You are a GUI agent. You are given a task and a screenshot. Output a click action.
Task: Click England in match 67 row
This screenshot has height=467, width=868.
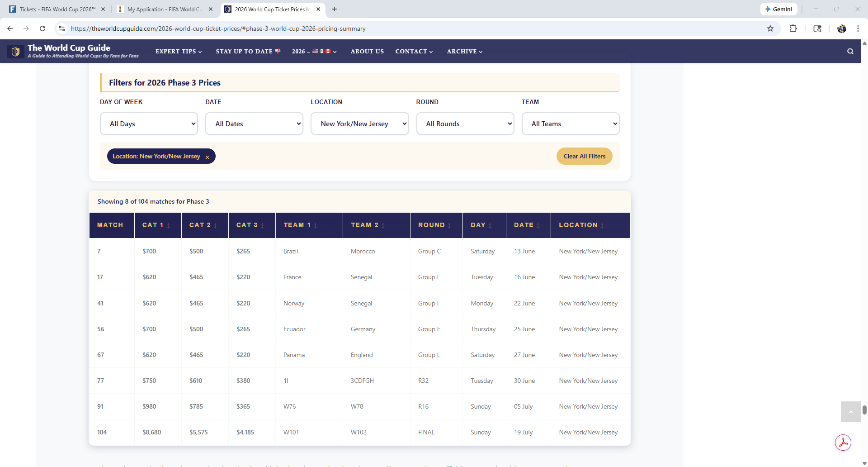[362, 355]
